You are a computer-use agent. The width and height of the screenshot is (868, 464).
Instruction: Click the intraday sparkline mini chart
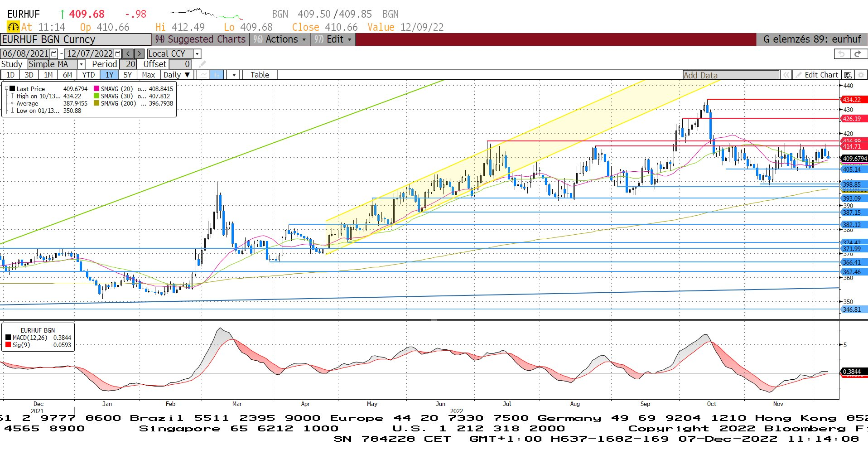click(206, 14)
